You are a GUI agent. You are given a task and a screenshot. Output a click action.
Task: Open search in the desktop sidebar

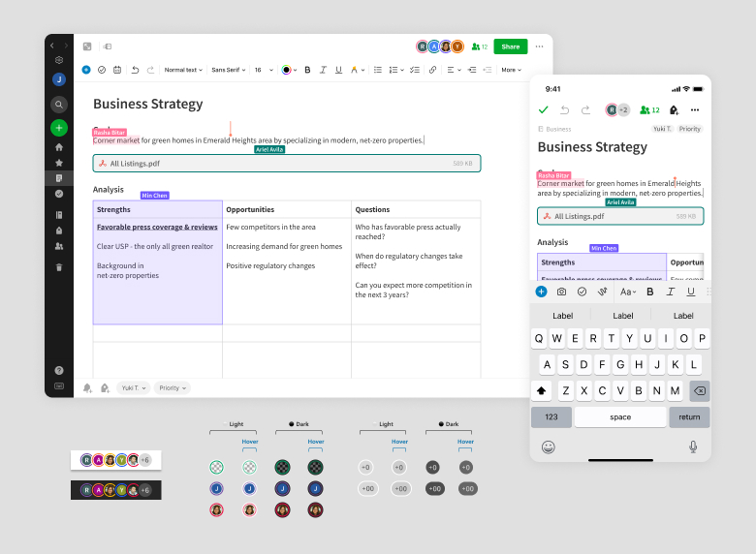[x=59, y=105]
